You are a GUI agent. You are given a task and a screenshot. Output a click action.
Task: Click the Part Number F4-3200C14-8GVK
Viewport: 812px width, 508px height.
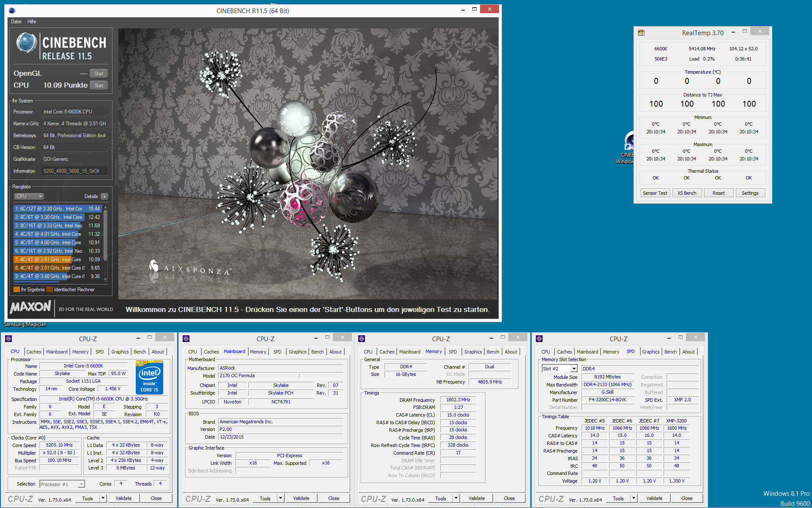point(607,400)
